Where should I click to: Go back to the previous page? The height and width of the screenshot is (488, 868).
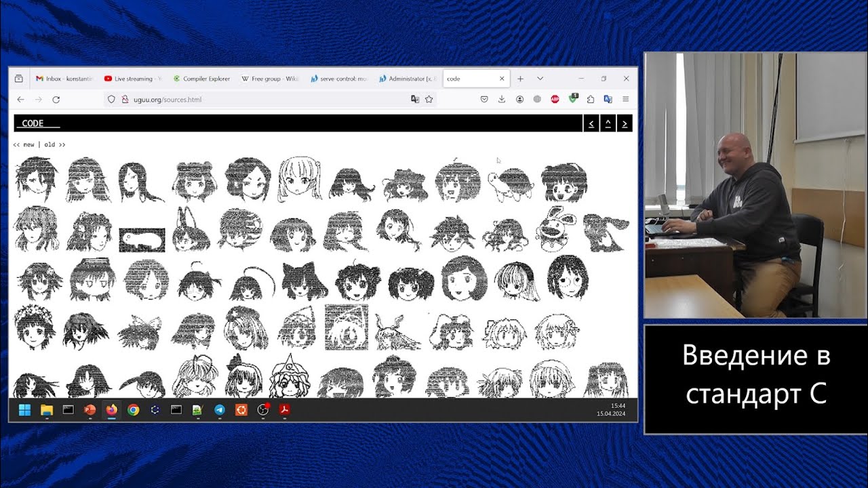pyautogui.click(x=20, y=99)
